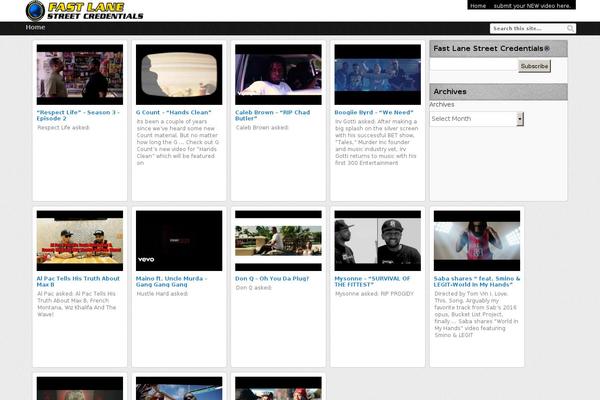Click the Irv Gotti post description text

coord(377,142)
